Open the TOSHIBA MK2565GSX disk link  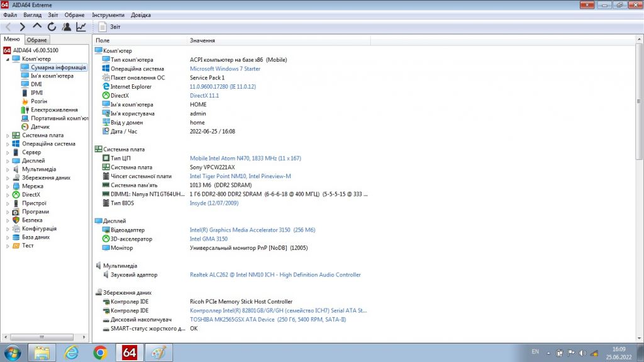(x=268, y=320)
